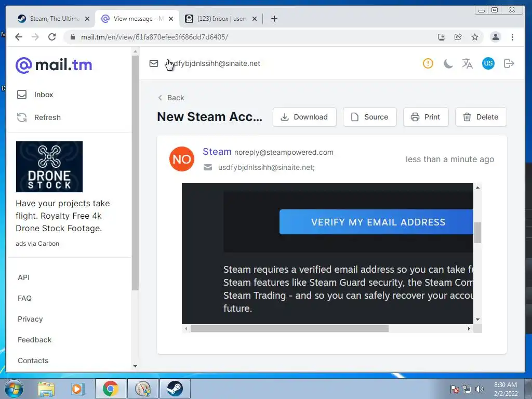This screenshot has height=399, width=532.
Task: Click VERIFY MY EMAIL ADDRESS button
Action: pos(376,222)
